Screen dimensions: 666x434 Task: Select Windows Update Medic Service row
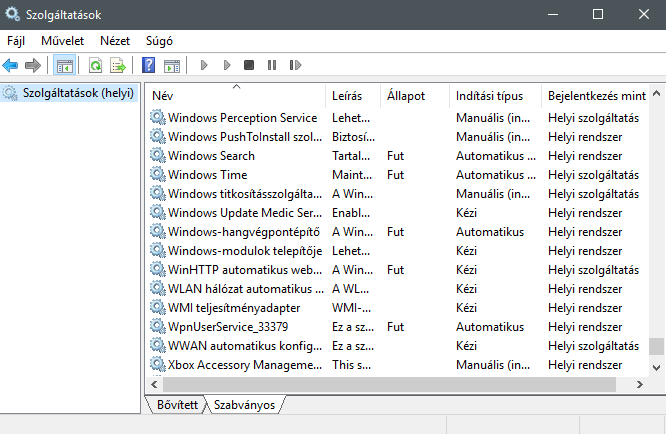coord(398,213)
